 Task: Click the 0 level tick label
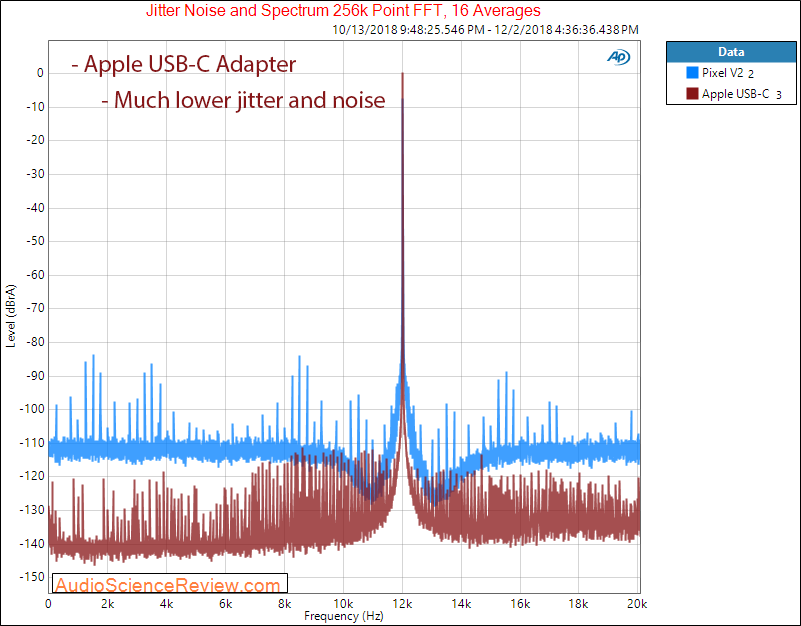(x=40, y=73)
